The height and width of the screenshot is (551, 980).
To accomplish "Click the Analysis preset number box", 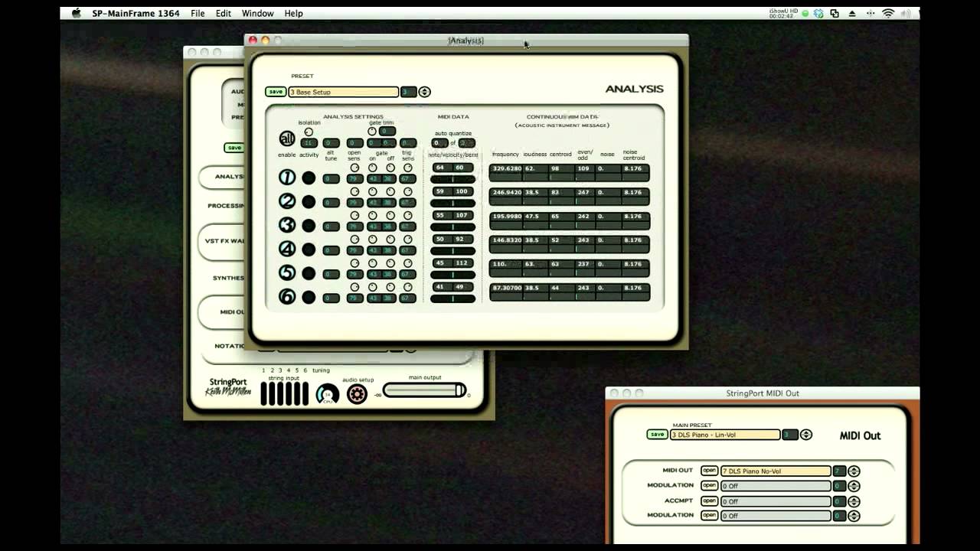I will click(x=408, y=92).
